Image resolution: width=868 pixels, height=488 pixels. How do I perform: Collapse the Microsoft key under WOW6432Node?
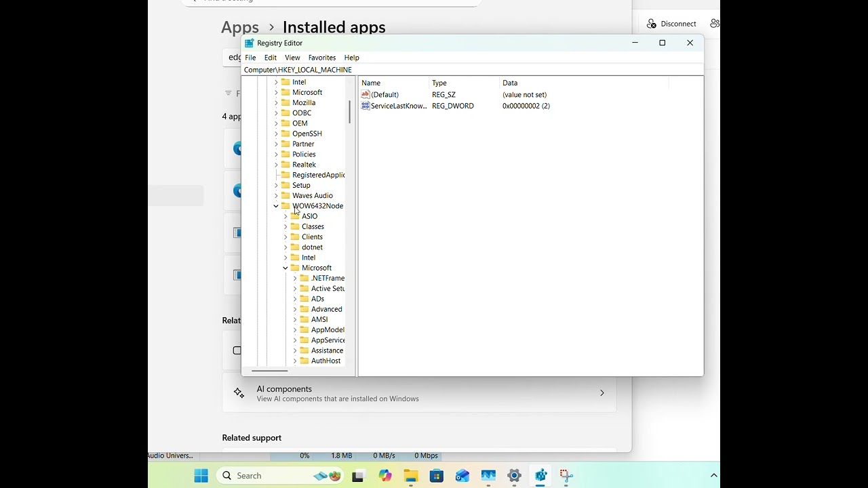click(285, 268)
